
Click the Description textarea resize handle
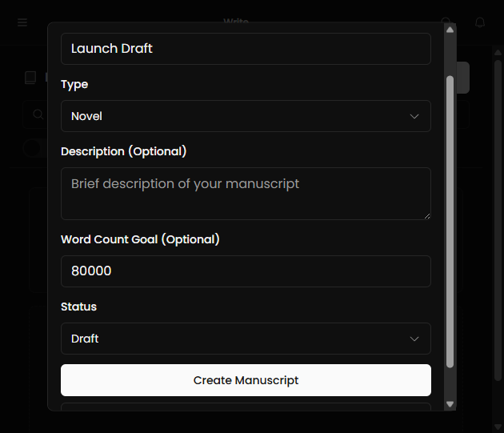(427, 216)
